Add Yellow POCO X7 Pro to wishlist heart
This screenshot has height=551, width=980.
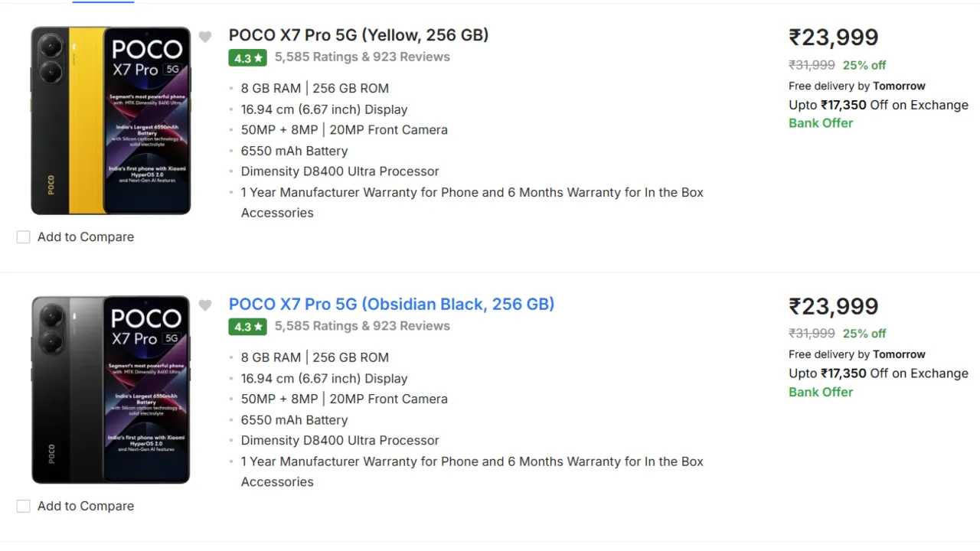204,37
